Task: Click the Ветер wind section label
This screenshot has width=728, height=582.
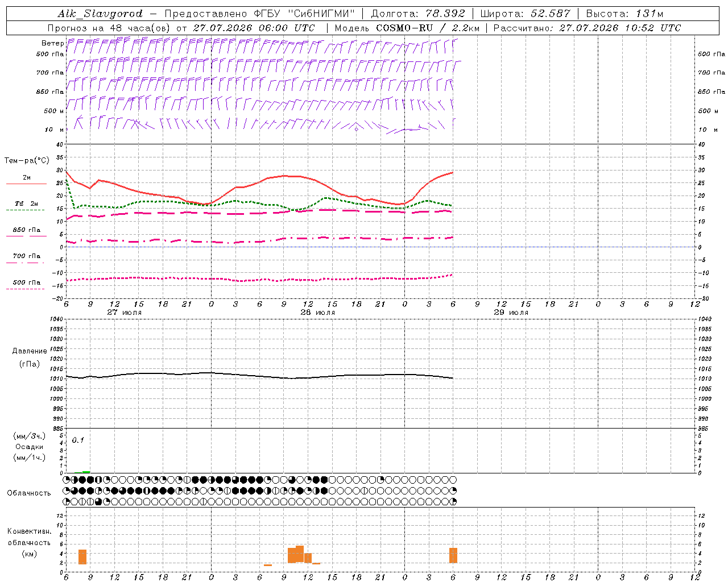Action: click(52, 43)
